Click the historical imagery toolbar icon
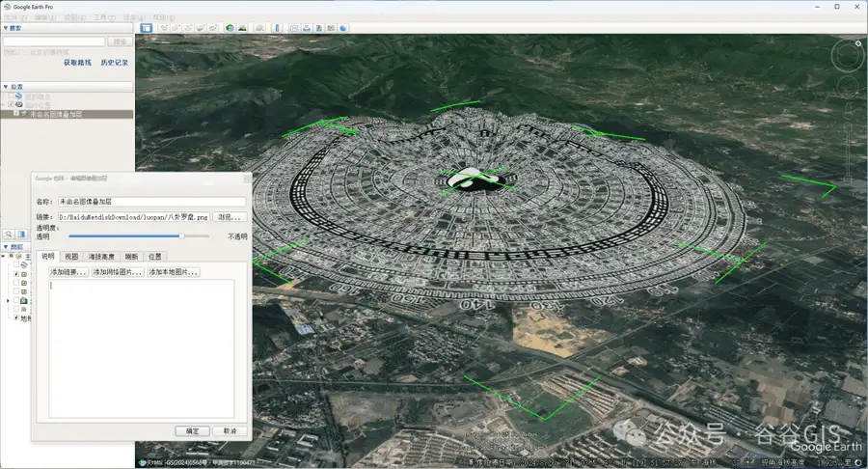Image resolution: width=868 pixels, height=469 pixels. pos(230,28)
